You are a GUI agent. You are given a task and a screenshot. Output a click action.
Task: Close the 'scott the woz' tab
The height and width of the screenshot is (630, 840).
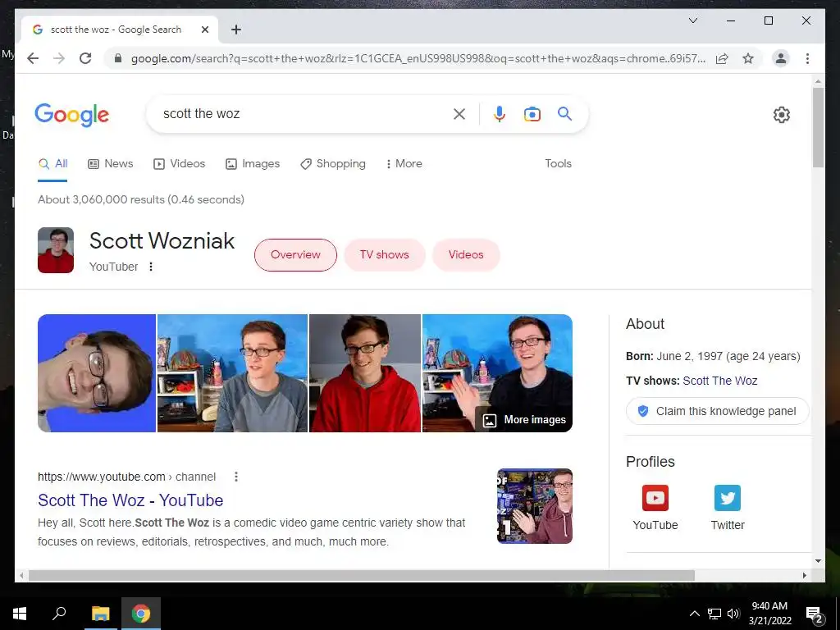coord(204,30)
